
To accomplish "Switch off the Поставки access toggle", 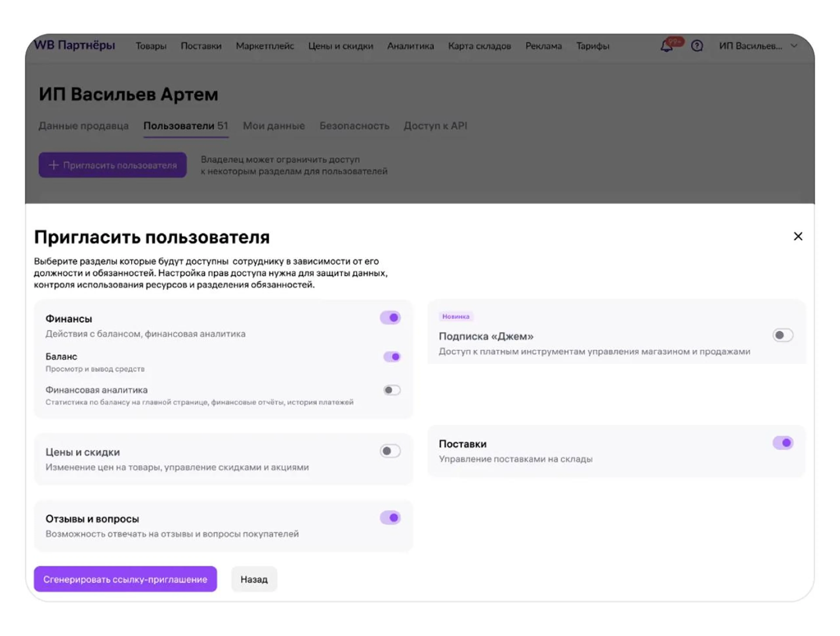I will 783,443.
